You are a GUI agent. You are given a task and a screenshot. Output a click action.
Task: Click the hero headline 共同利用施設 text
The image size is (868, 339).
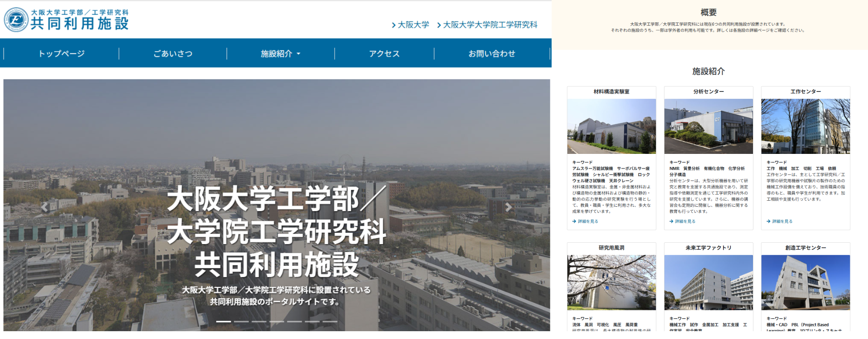click(276, 264)
